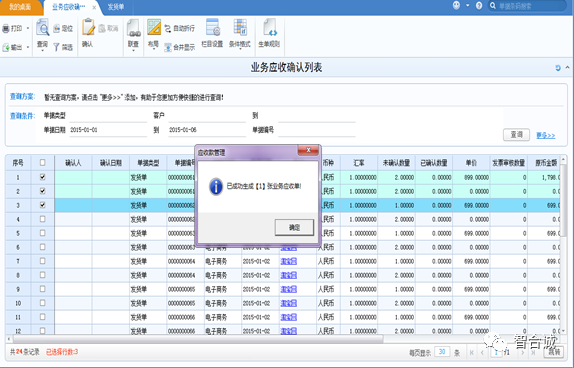
Task: Collapse the list header with the chevron
Action: [567, 67]
